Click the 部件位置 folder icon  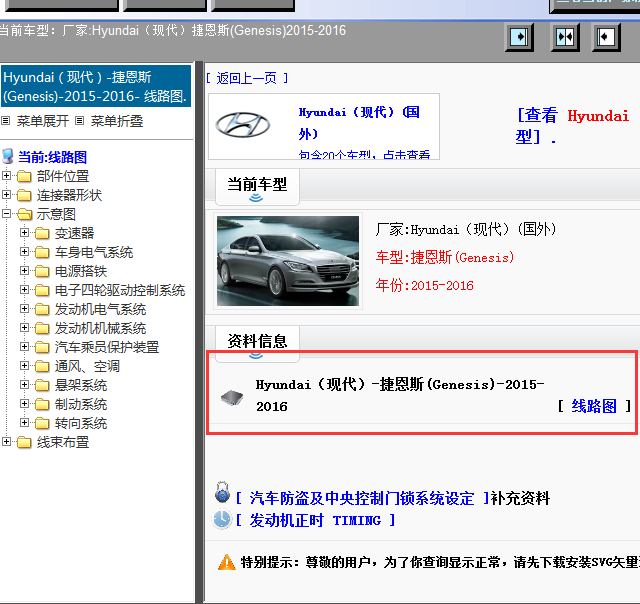tap(24, 176)
